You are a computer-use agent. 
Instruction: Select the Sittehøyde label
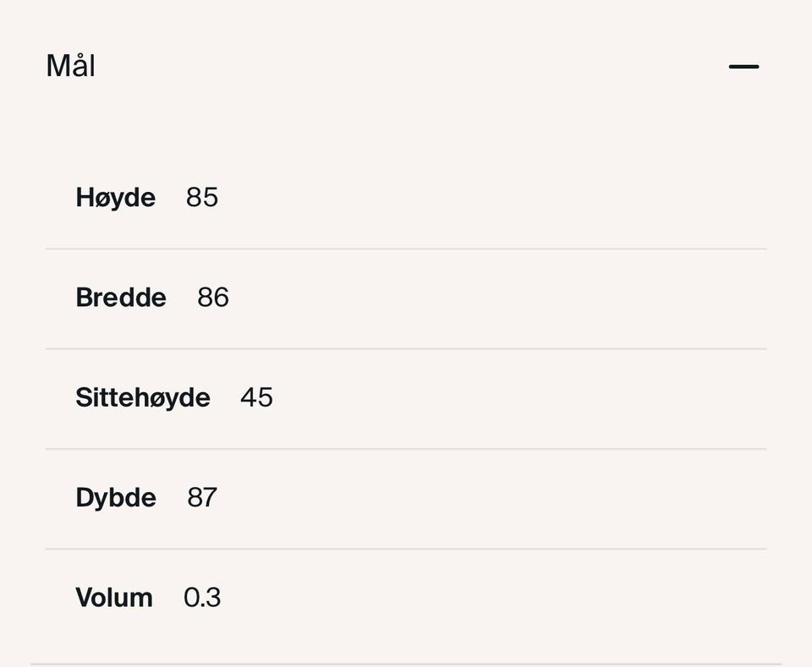tap(143, 397)
